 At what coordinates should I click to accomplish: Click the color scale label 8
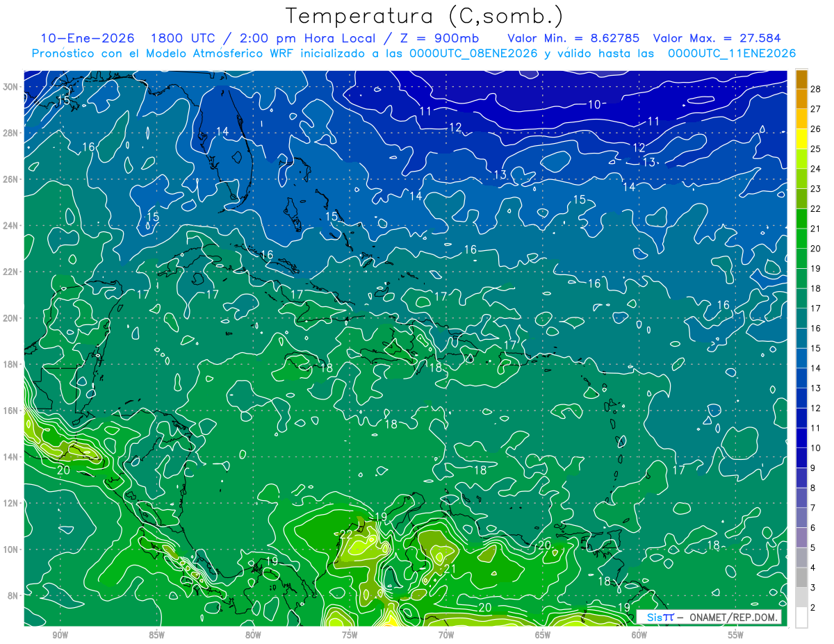[x=813, y=488]
